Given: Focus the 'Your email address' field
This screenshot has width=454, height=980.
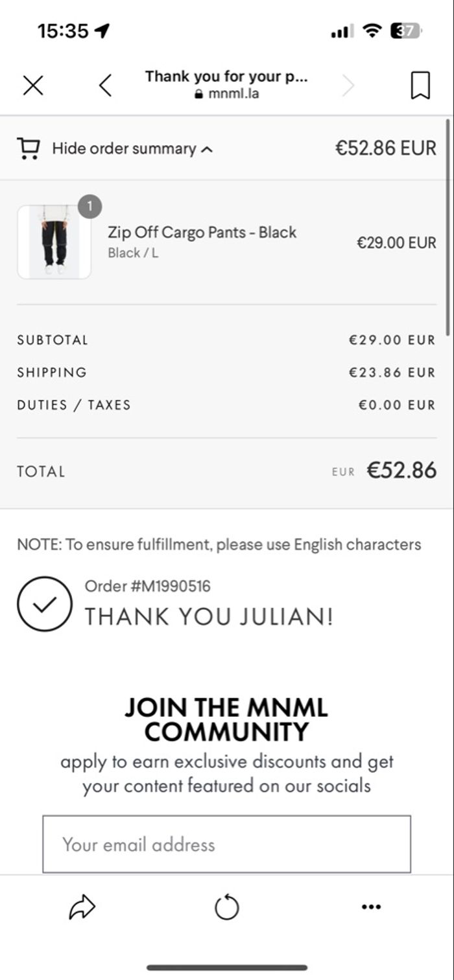Looking at the screenshot, I should click(x=227, y=845).
